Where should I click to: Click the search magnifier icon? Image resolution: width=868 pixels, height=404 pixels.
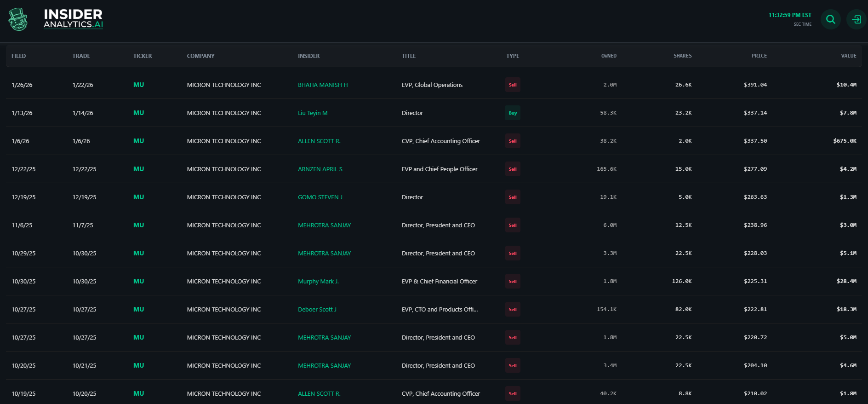click(x=830, y=19)
